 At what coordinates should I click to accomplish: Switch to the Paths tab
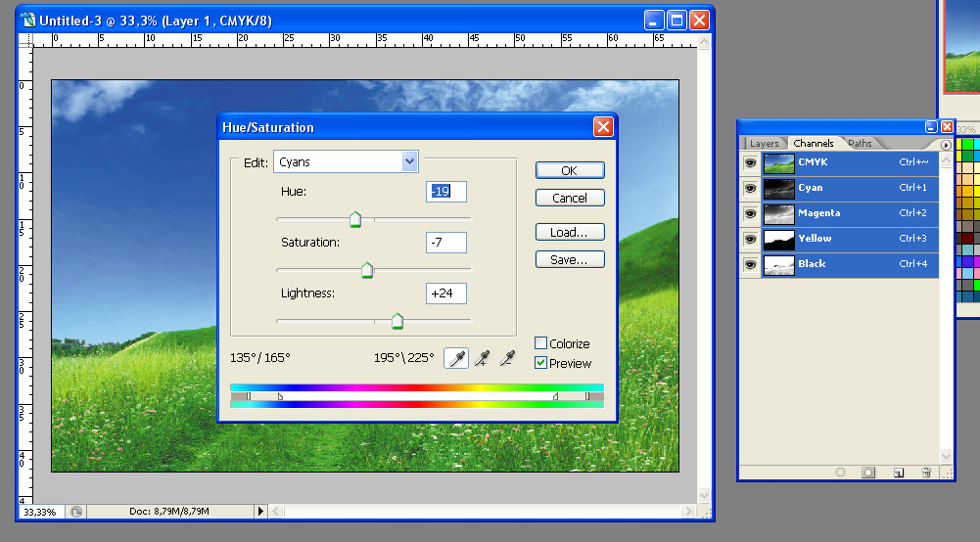(860, 144)
